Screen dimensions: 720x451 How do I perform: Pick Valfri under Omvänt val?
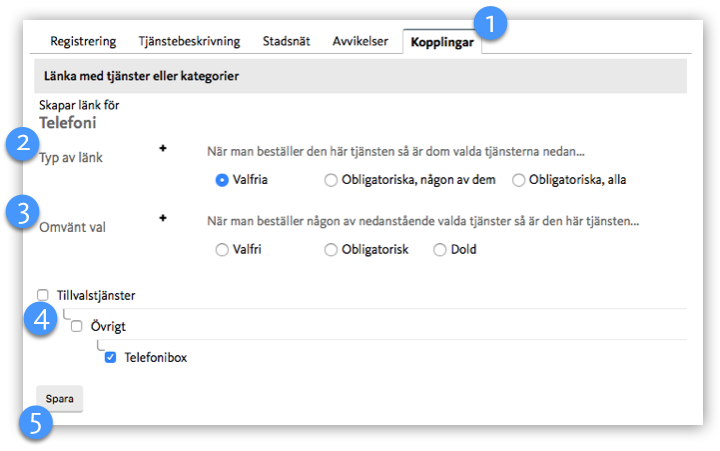222,250
